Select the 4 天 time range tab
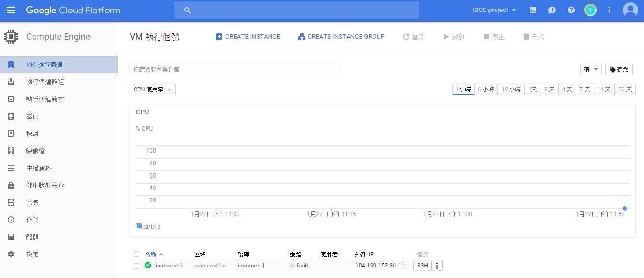 click(567, 89)
